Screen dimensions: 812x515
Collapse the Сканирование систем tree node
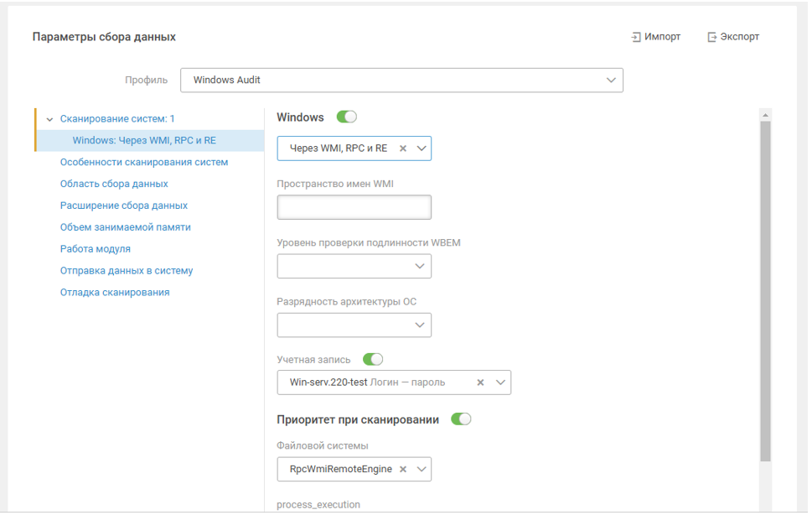(x=50, y=119)
